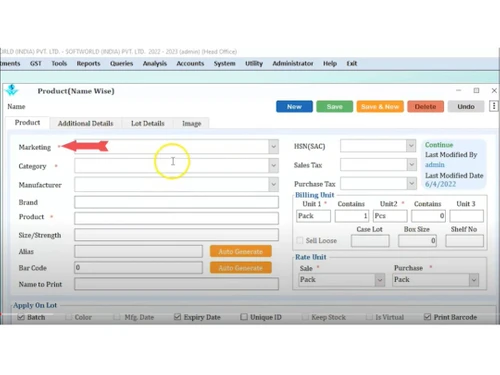Click the green Save button
This screenshot has height=375, width=500.
(335, 107)
